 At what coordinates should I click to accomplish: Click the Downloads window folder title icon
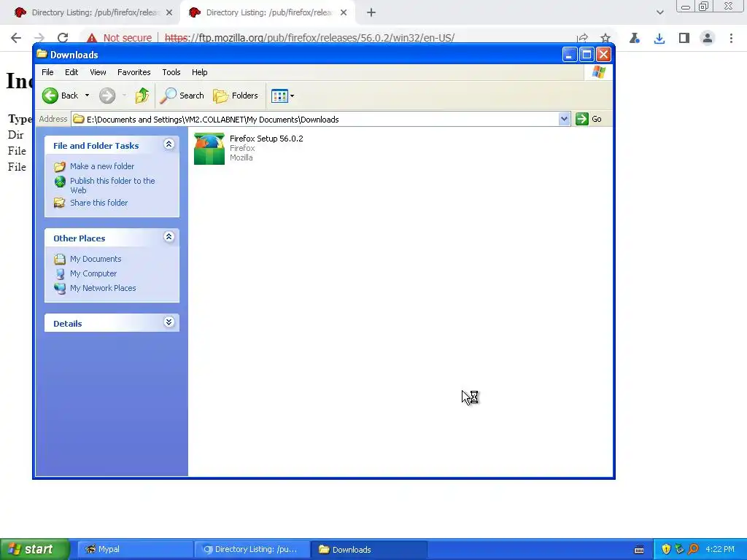pos(42,54)
